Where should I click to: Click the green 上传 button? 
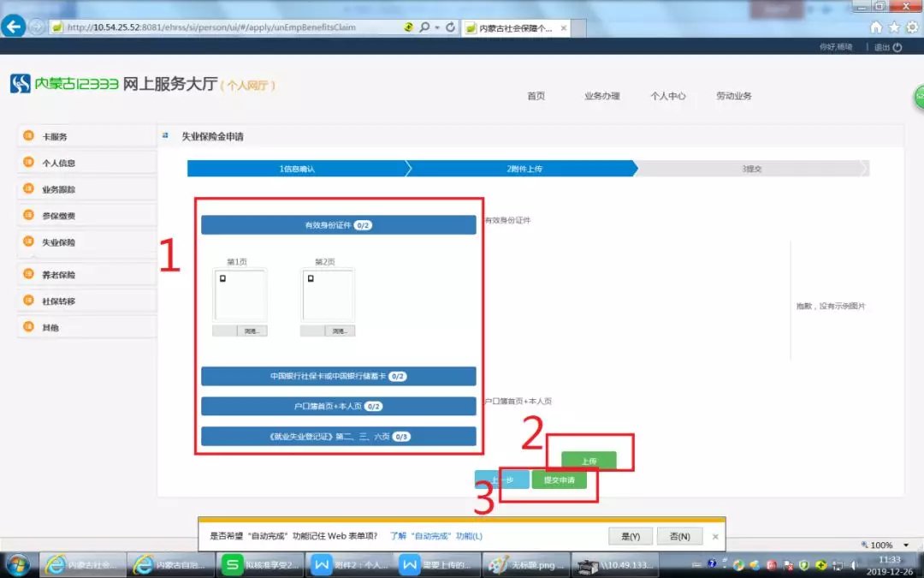(589, 461)
